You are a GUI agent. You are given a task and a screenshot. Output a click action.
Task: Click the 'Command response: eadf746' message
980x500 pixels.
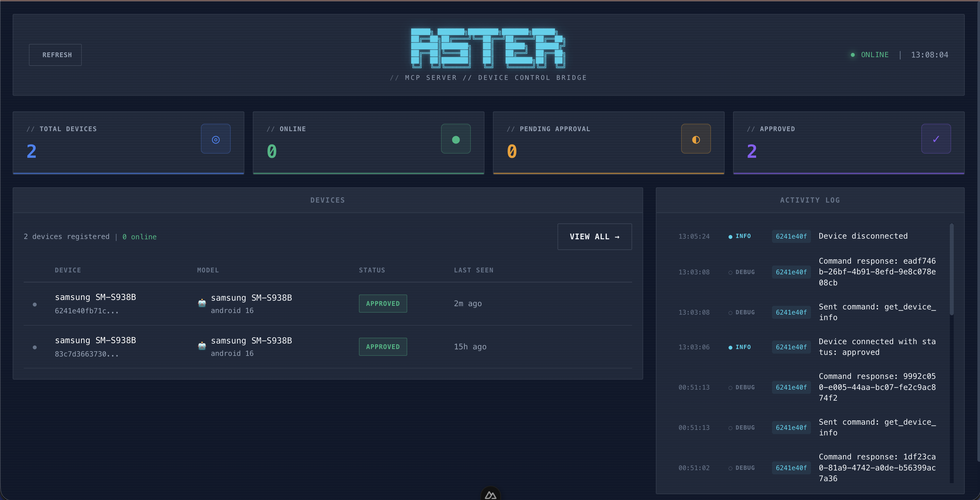[877, 272]
